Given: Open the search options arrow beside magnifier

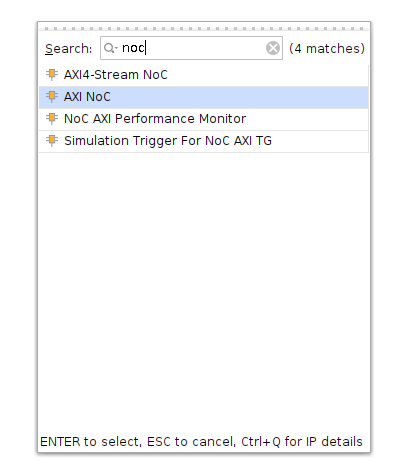Looking at the screenshot, I should point(116,49).
